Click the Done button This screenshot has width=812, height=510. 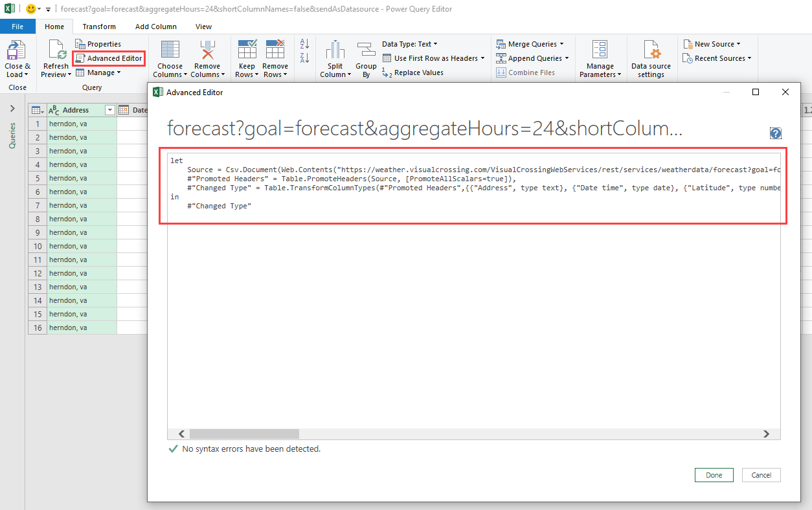714,475
